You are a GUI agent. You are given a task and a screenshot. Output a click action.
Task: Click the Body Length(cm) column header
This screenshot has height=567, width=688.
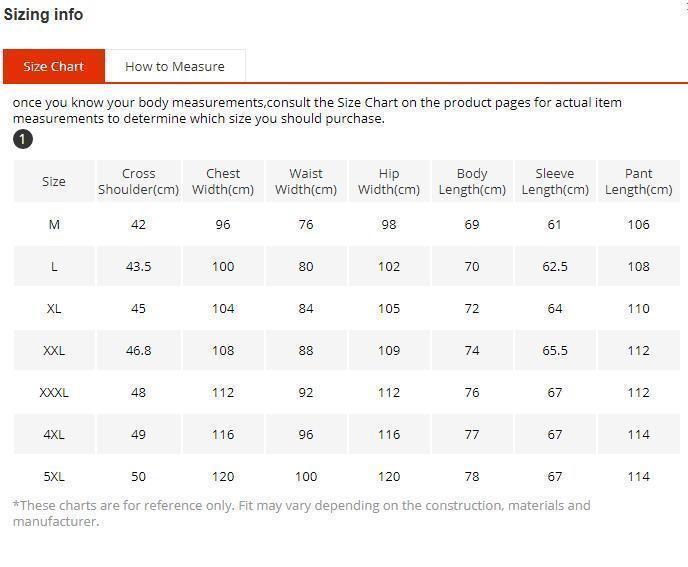tap(472, 181)
